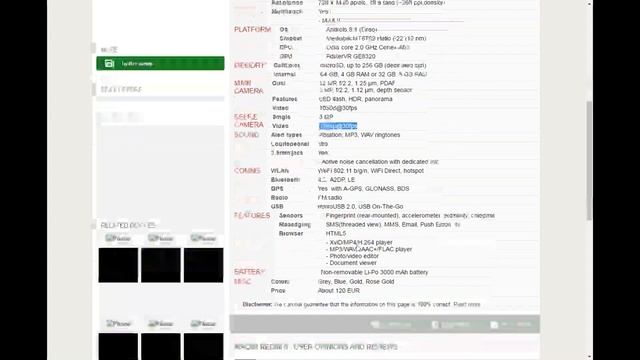Click the Single label under Selfie Camera
The width and height of the screenshot is (640, 360).
point(281,117)
